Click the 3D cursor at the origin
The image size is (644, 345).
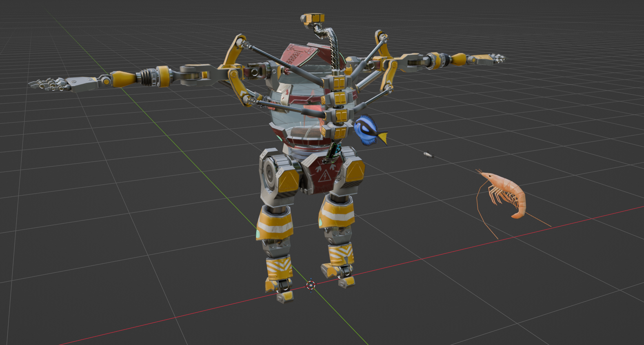pyautogui.click(x=311, y=285)
